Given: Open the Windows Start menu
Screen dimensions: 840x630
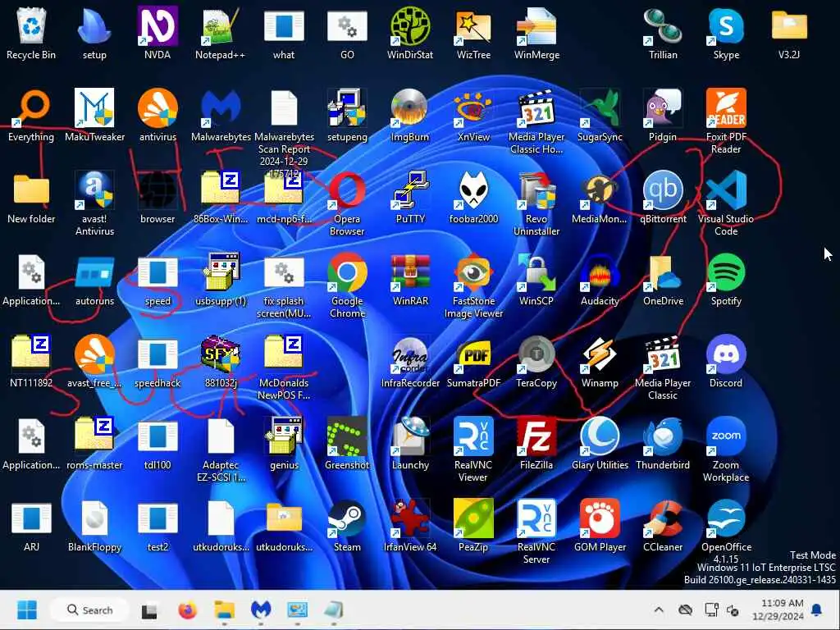Looking at the screenshot, I should tap(27, 609).
